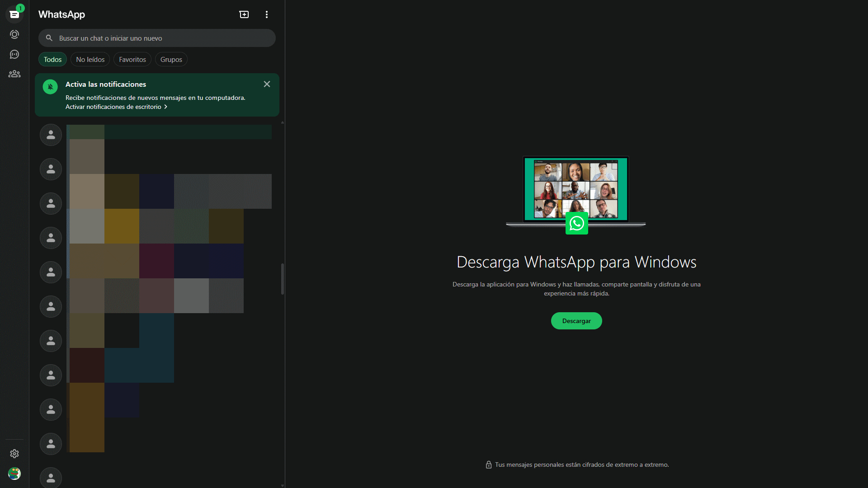Open the Communities icon in the sidebar
Viewport: 868px width, 488px height.
(x=14, y=74)
